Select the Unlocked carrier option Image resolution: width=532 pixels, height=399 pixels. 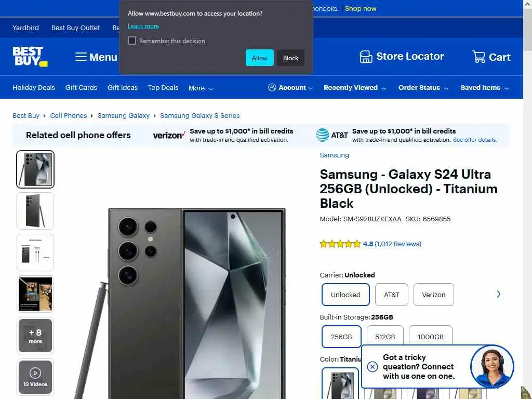345,295
